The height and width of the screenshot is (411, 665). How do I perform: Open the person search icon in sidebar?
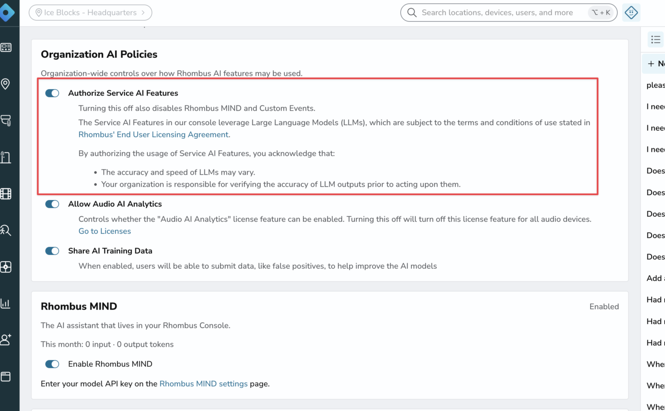coord(6,230)
